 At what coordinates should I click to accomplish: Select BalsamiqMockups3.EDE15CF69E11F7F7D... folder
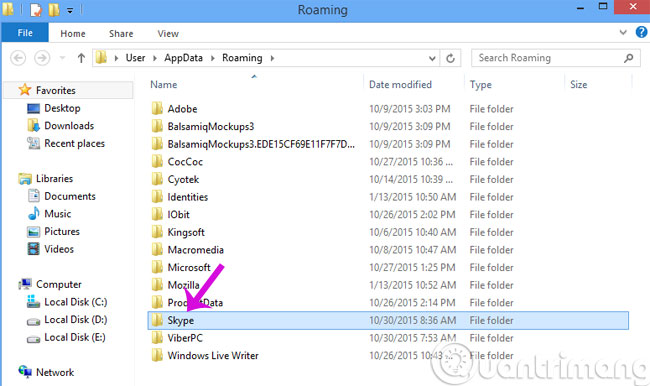coord(261,144)
